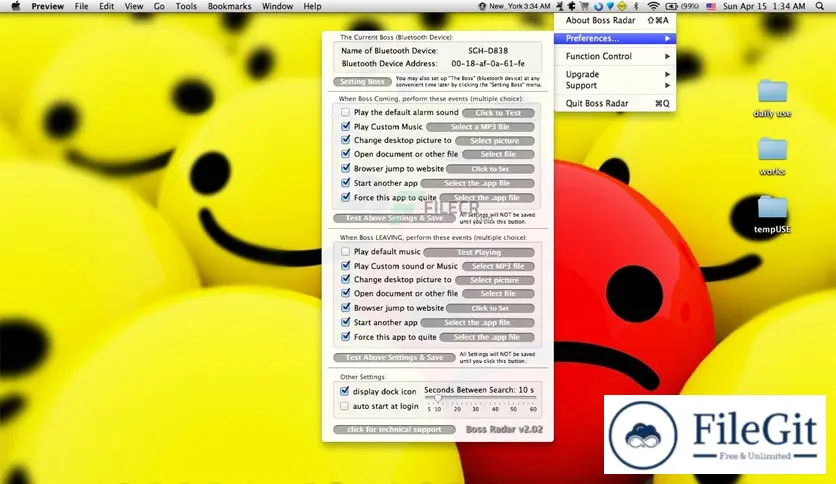Screen dimensions: 836x484
Task: Uncheck Play Custom sound or Music
Action: tap(345, 265)
